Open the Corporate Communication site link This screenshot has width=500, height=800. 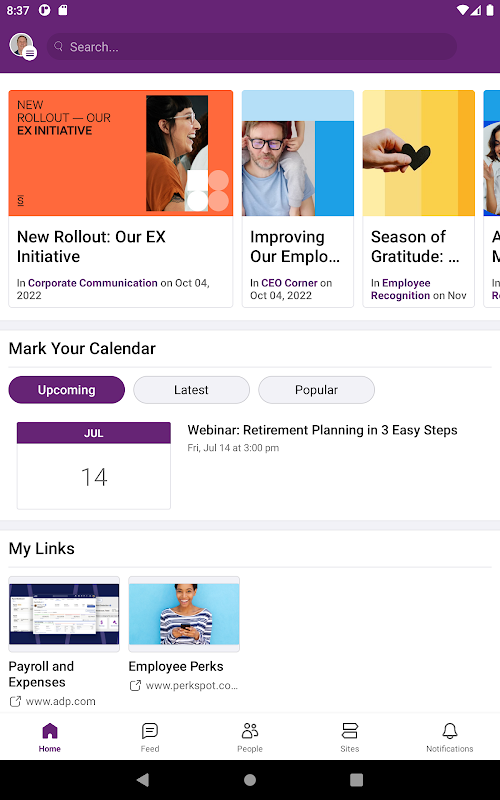(93, 283)
